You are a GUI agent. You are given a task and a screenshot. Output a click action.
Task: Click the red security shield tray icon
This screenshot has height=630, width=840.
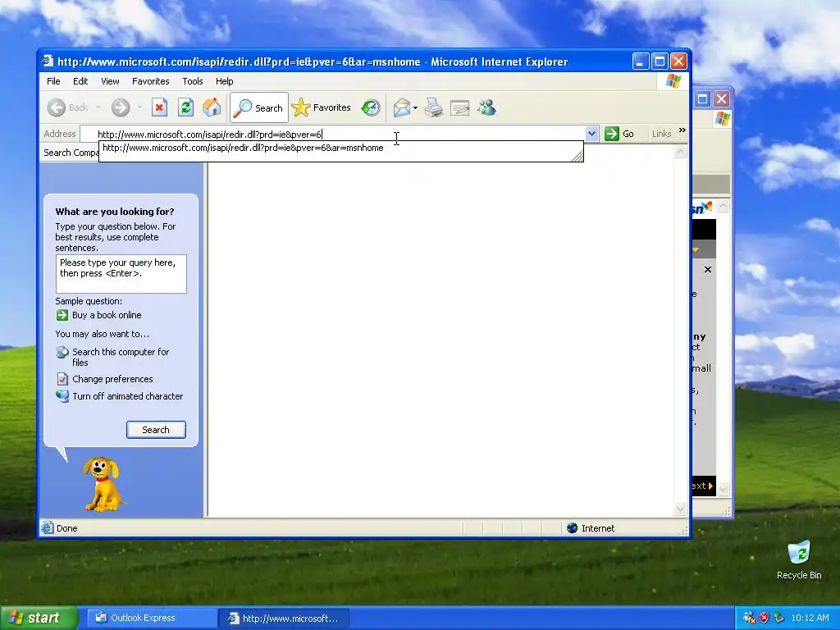764,619
